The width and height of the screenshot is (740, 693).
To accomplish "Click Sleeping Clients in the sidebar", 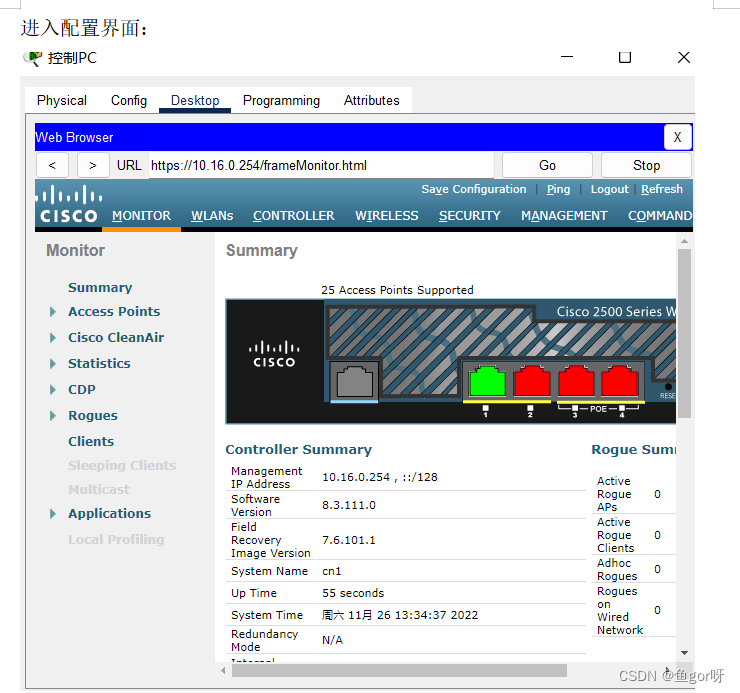I will (122, 465).
